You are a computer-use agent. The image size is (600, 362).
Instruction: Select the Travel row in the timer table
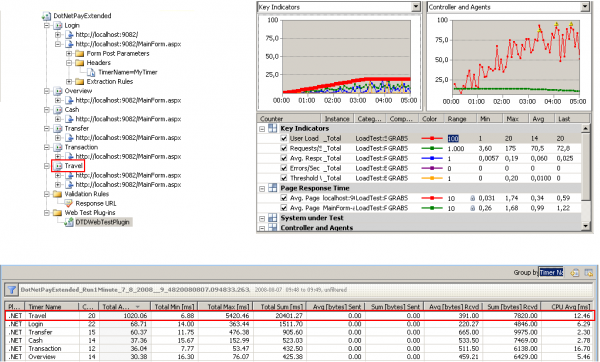point(300,316)
